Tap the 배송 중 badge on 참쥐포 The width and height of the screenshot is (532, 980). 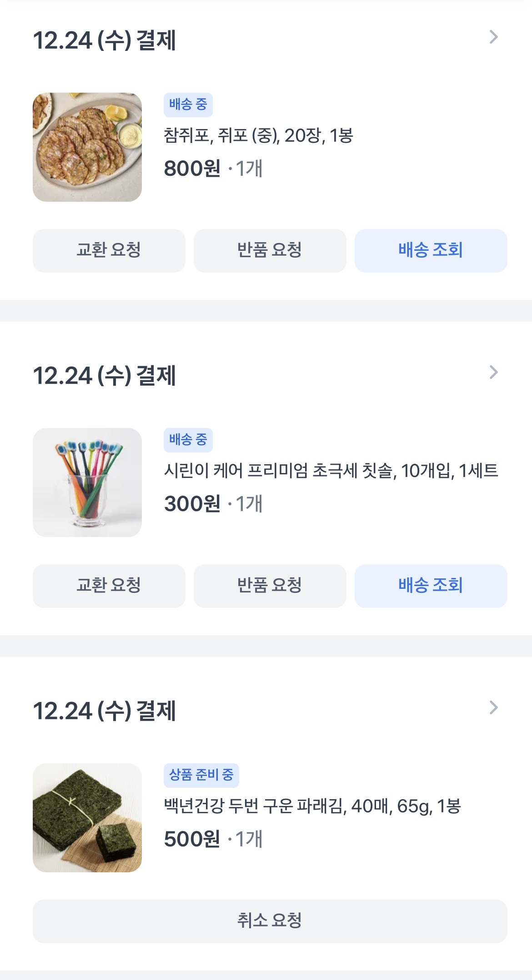point(188,105)
